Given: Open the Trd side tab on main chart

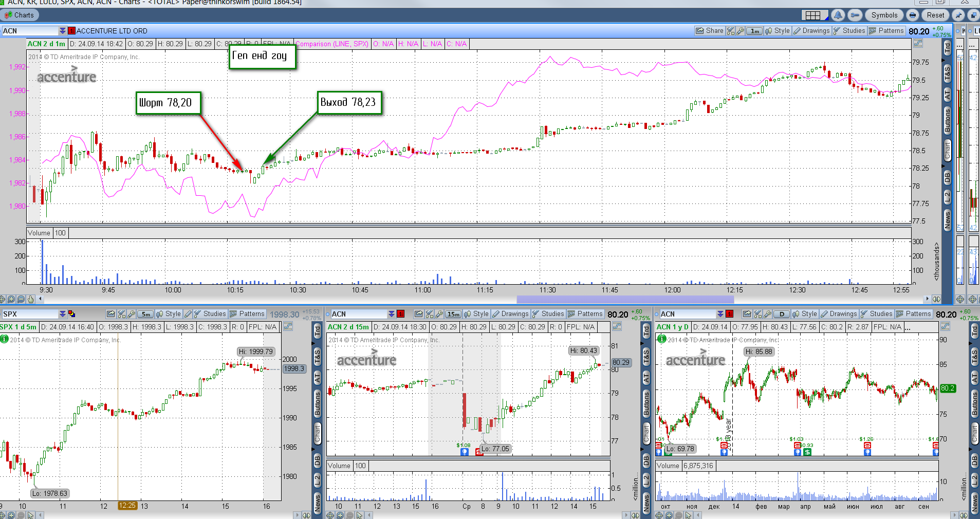Looking at the screenshot, I should [x=948, y=48].
